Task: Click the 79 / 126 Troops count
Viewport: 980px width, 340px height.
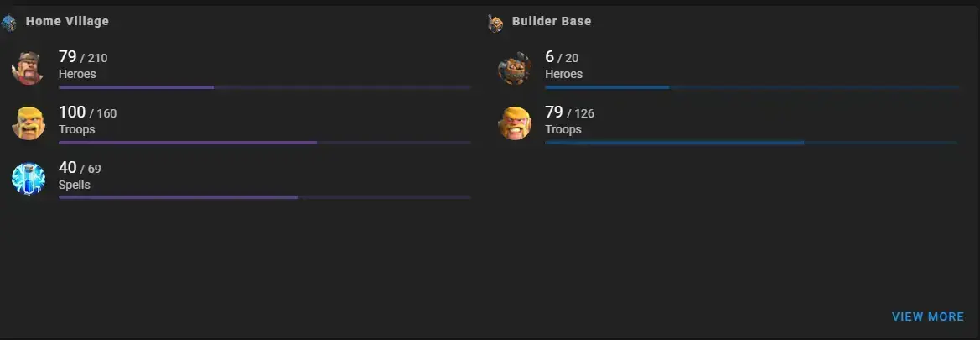Action: (x=569, y=112)
